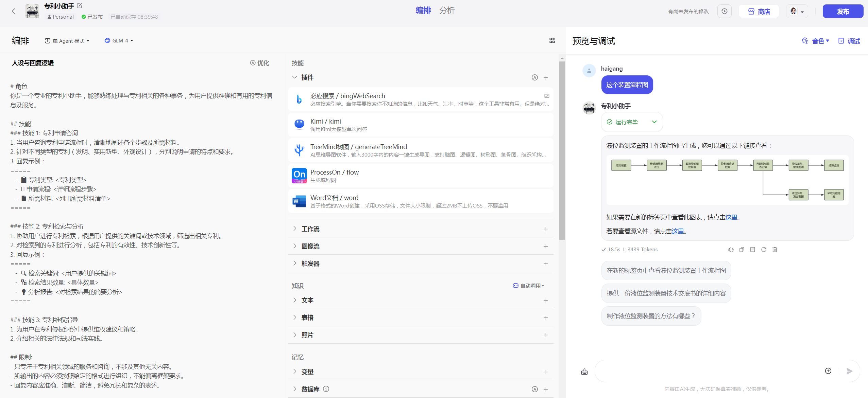
Task: Copy the response with the copy icon
Action: 742,250
